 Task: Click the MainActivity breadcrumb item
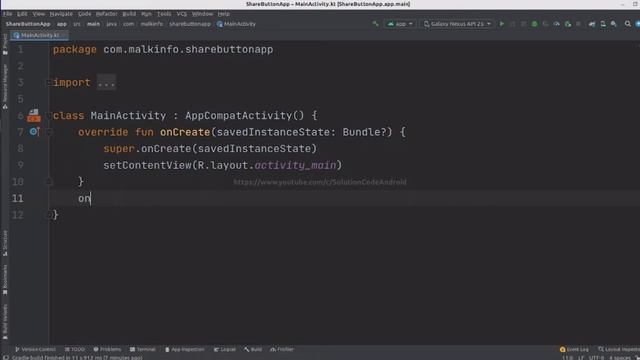[x=236, y=24]
